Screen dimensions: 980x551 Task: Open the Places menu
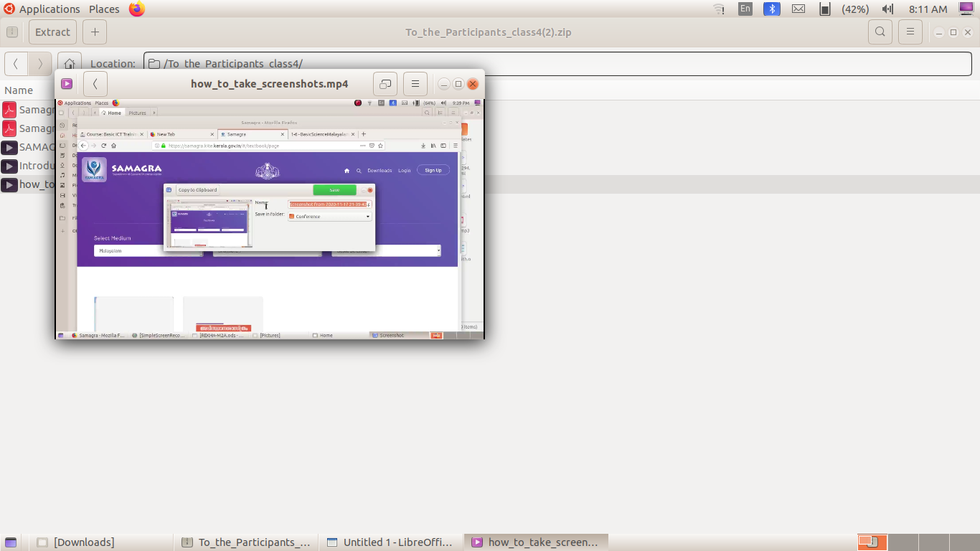pyautogui.click(x=104, y=9)
